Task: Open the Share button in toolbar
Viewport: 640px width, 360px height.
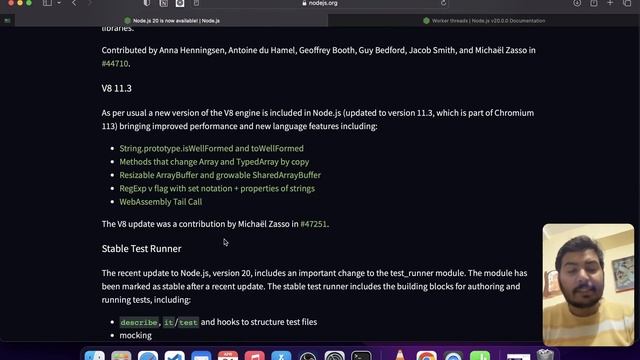Action: click(x=593, y=3)
